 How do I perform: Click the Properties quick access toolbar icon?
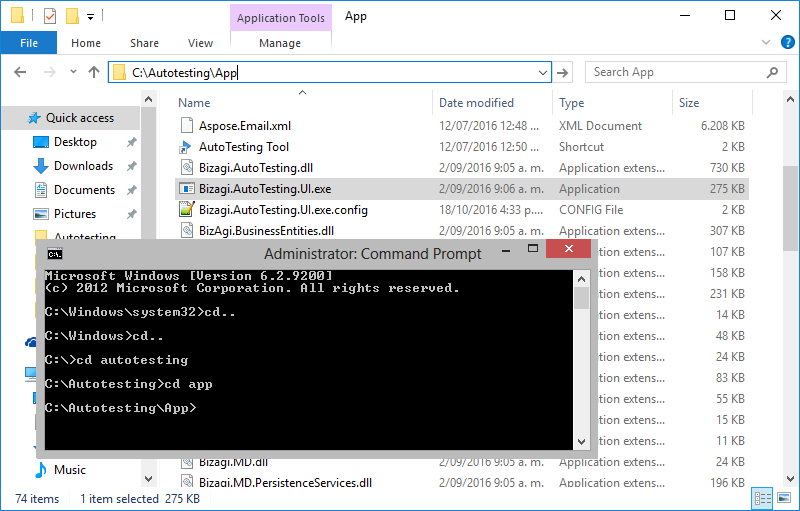pos(49,16)
